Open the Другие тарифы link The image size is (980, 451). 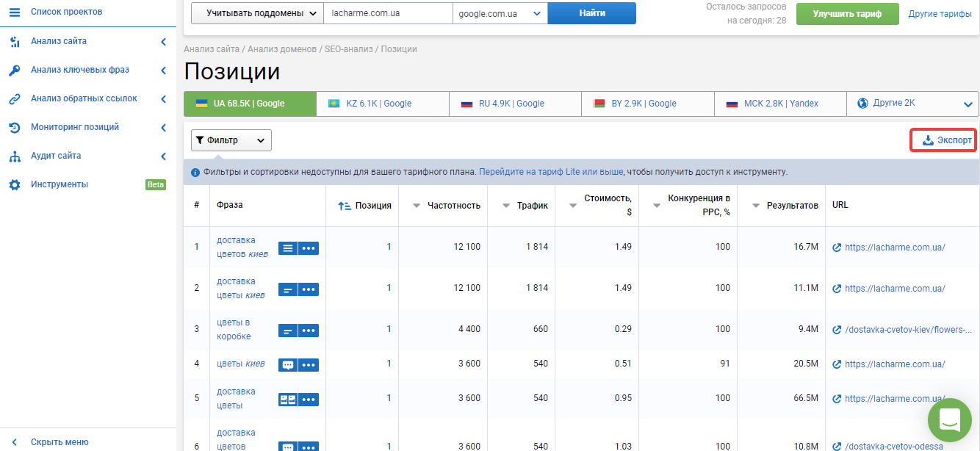click(x=940, y=14)
